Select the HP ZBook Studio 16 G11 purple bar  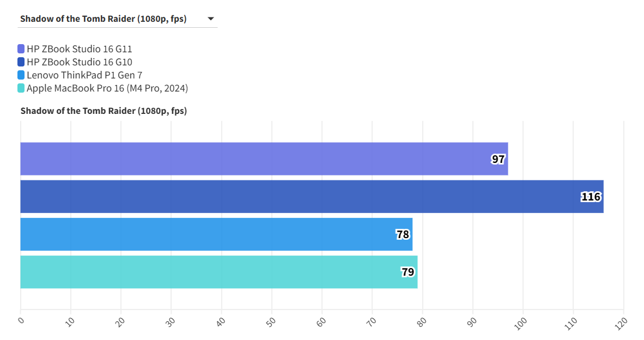coord(245,159)
